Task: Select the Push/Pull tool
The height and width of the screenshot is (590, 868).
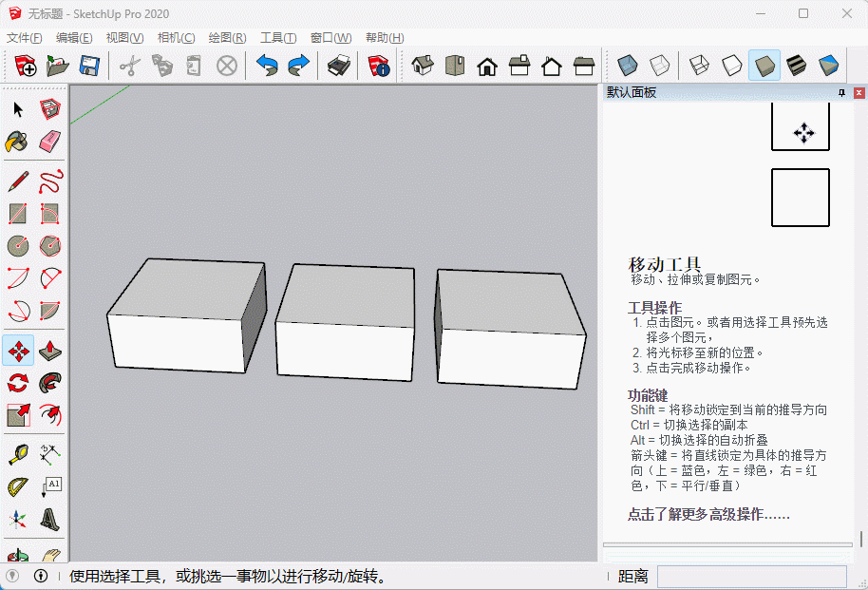Action: click(x=51, y=351)
